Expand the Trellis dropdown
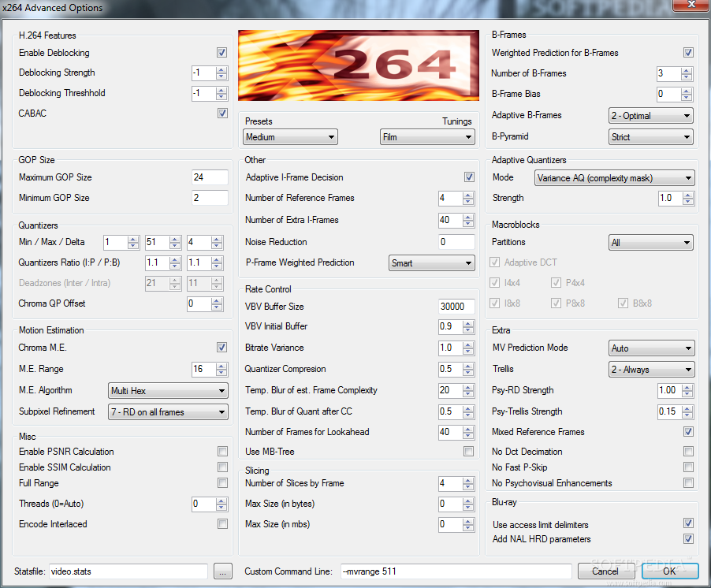Screen dimensions: 711x588 click(651, 370)
